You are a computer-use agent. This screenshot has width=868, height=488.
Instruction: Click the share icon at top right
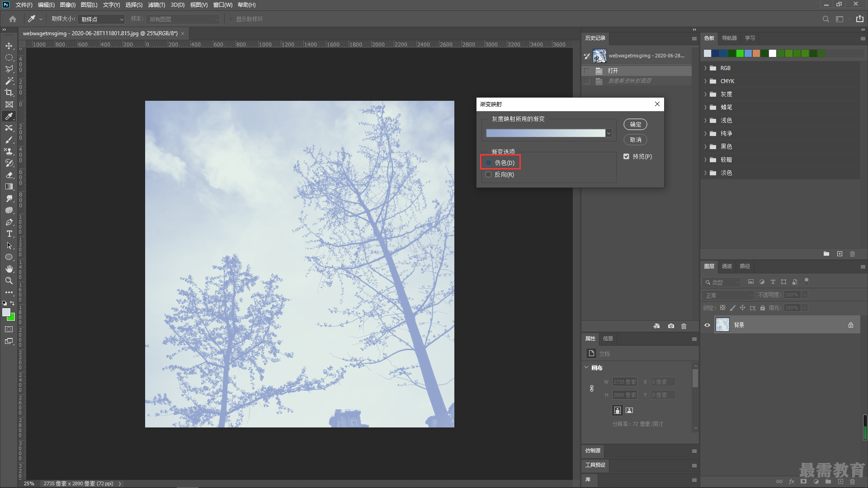point(859,19)
